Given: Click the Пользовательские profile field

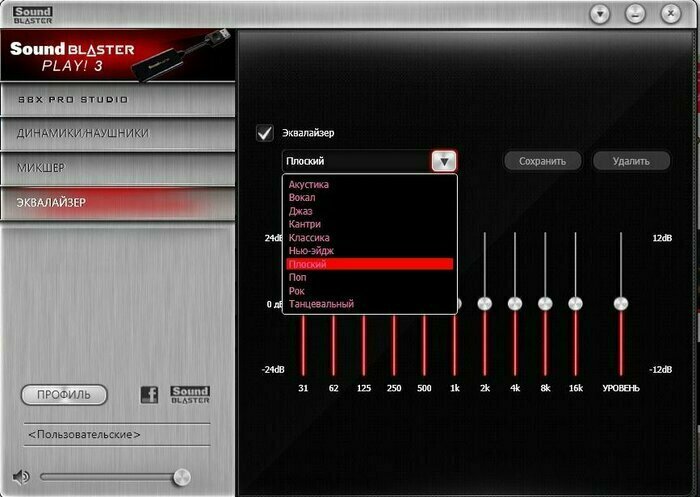Looking at the screenshot, I should [x=117, y=434].
